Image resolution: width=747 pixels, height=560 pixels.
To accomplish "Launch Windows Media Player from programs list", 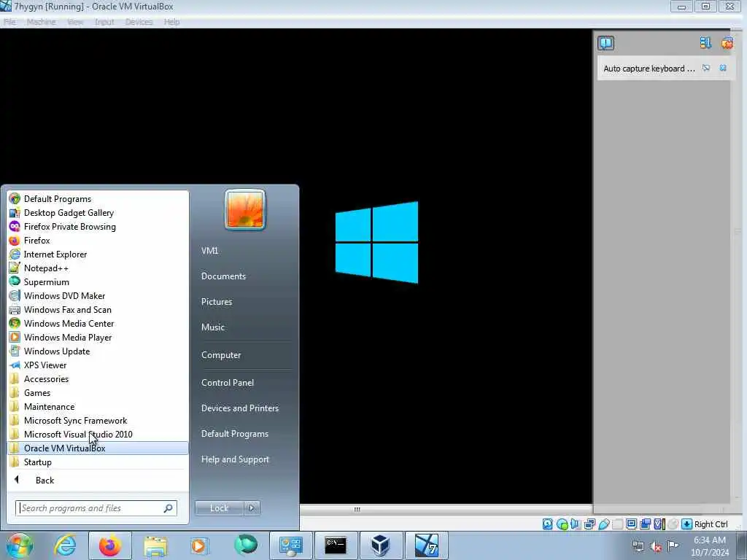I will pyautogui.click(x=98, y=337).
